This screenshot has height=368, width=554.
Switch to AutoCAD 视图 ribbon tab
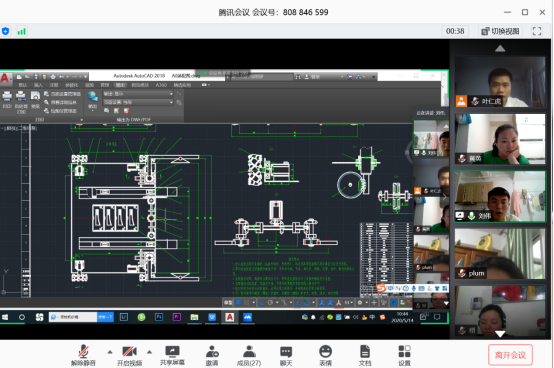[89, 85]
